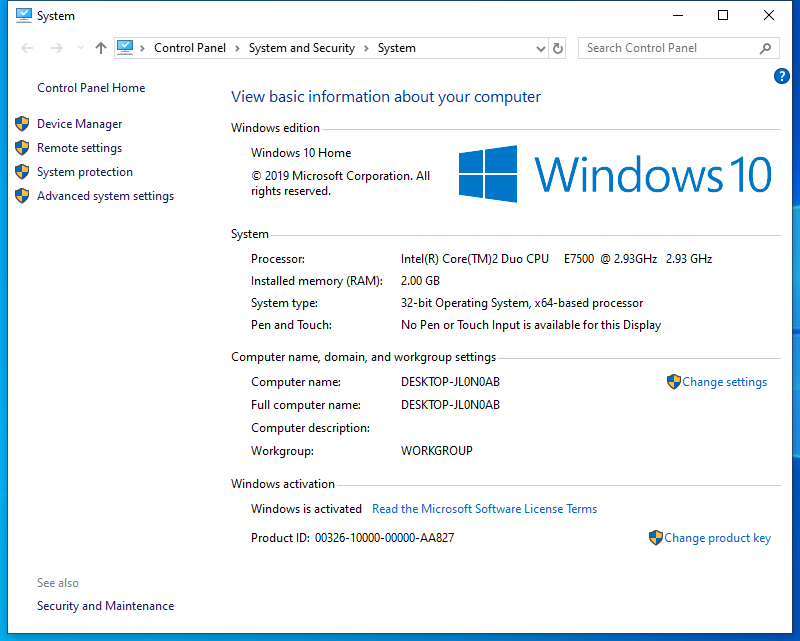This screenshot has height=641, width=800.
Task: Click shield icon next to Change settings
Action: click(674, 381)
